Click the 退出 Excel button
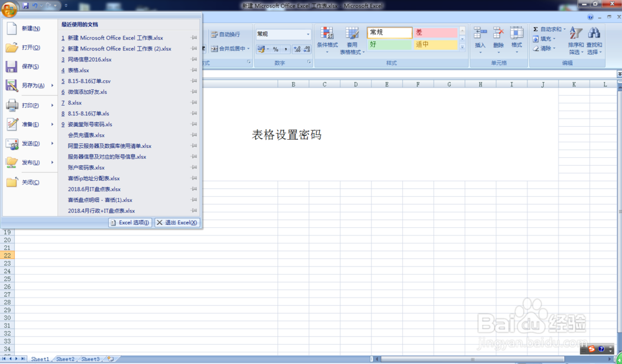Screen dimensions: 622x364 177,222
